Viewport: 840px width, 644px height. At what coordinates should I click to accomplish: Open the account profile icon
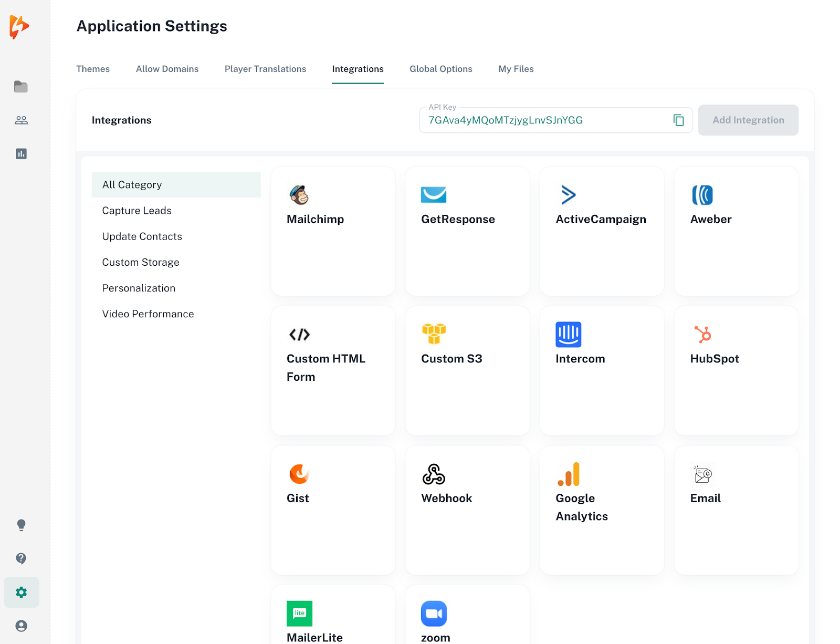click(21, 626)
